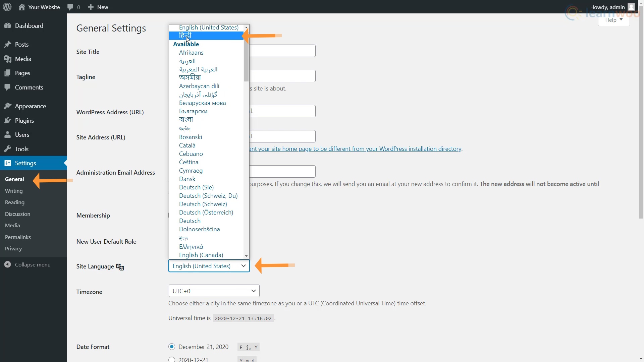Screen dimensions: 644x362
Task: Click the language list scrollbar down arrow
Action: tap(246, 256)
